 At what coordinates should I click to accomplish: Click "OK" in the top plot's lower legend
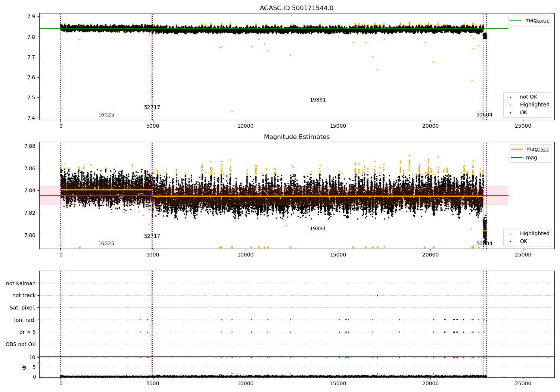click(523, 113)
